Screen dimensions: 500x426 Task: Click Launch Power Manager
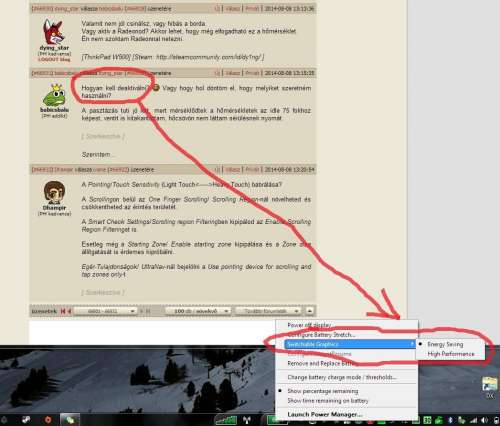pos(347,414)
